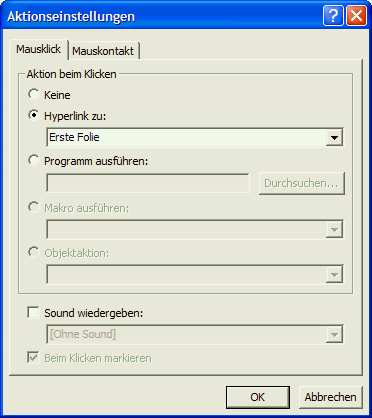Click the Durchsuchen... button
This screenshot has width=372, height=418.
tap(302, 183)
